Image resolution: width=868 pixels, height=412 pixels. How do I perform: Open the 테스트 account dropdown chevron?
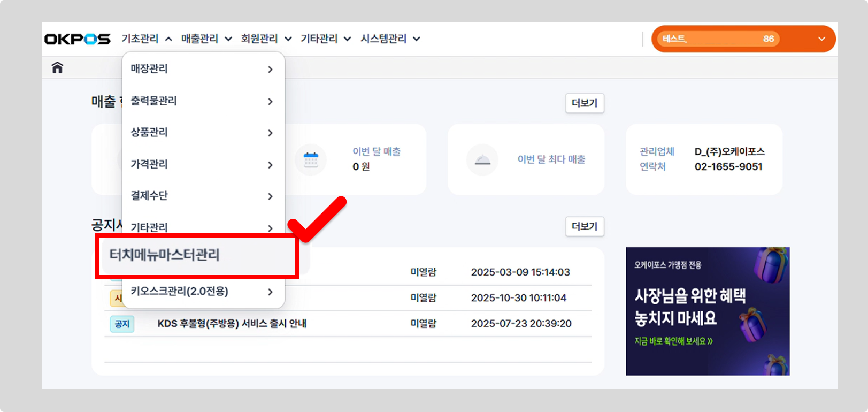click(x=821, y=39)
